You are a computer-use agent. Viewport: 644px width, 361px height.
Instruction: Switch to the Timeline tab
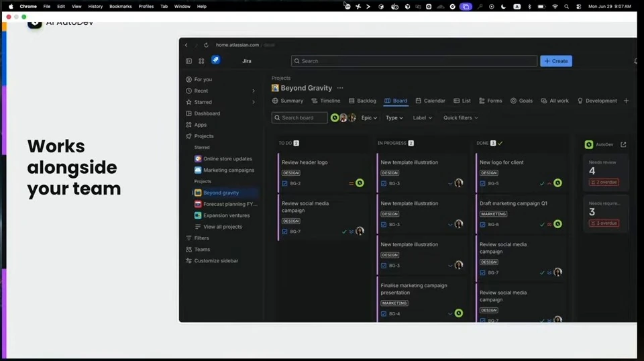click(x=326, y=101)
